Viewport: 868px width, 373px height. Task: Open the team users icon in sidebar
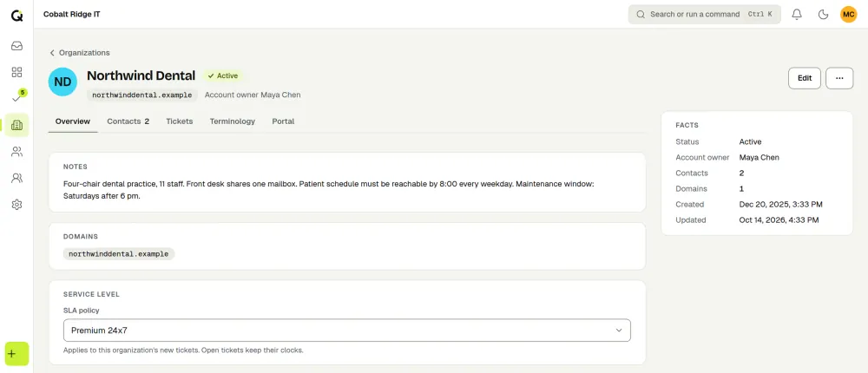coord(16,178)
